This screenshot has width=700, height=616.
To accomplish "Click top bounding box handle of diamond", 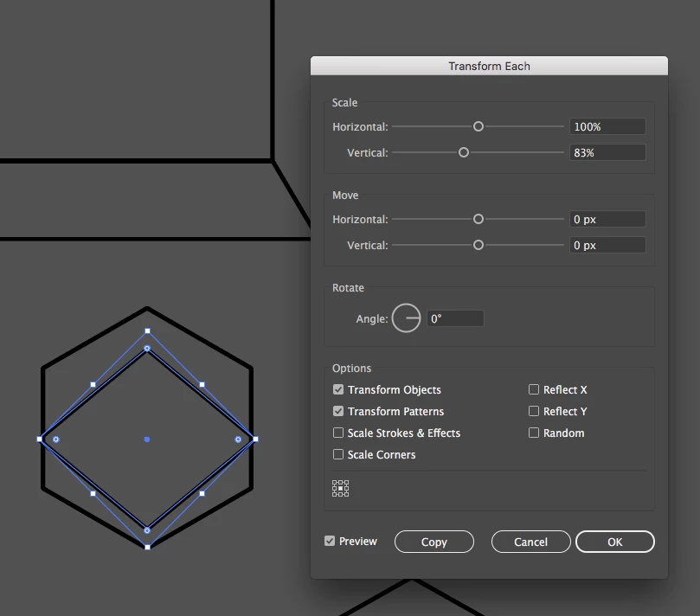I will tap(147, 330).
